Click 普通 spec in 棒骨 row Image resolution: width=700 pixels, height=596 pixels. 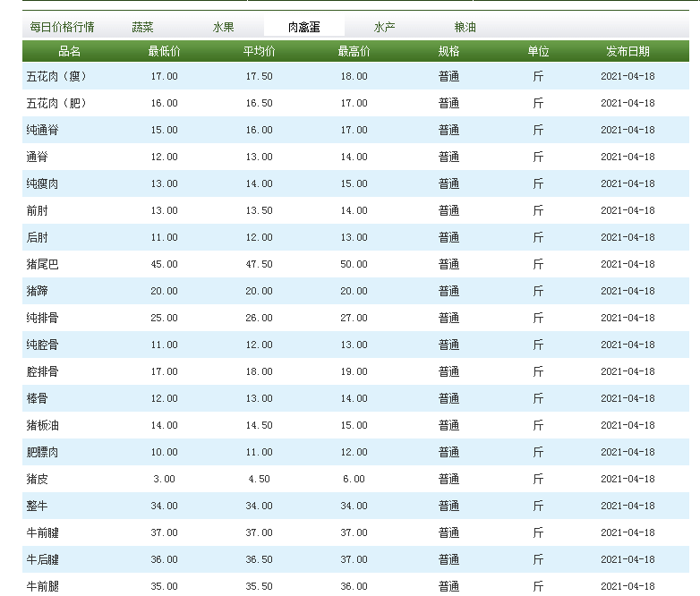(x=449, y=398)
